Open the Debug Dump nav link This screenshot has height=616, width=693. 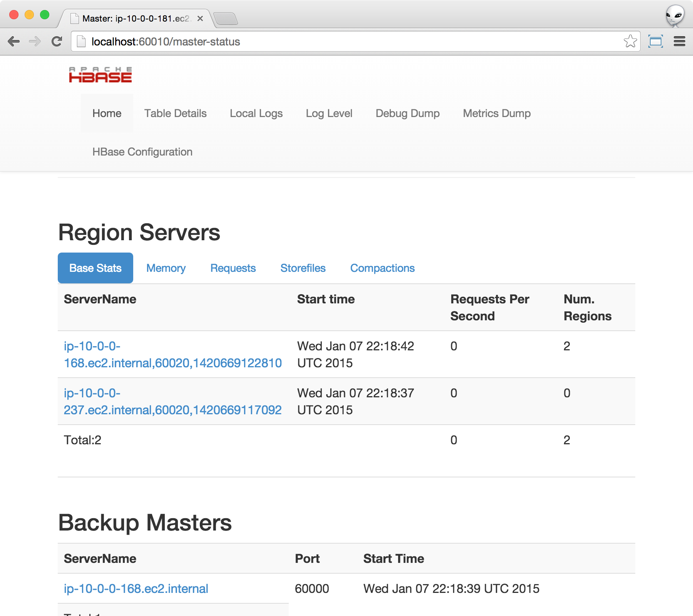(x=407, y=113)
